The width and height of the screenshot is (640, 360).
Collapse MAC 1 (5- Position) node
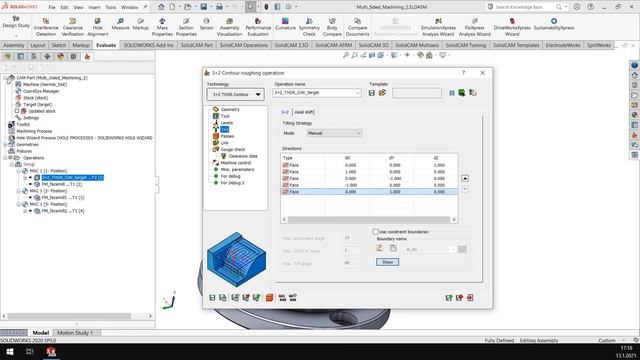click(x=18, y=204)
